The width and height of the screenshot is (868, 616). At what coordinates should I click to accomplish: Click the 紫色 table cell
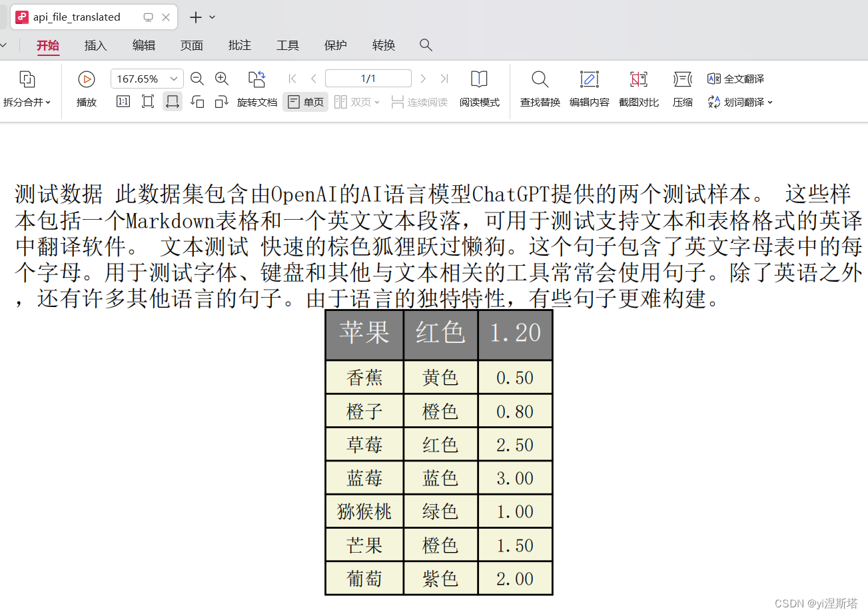(440, 578)
